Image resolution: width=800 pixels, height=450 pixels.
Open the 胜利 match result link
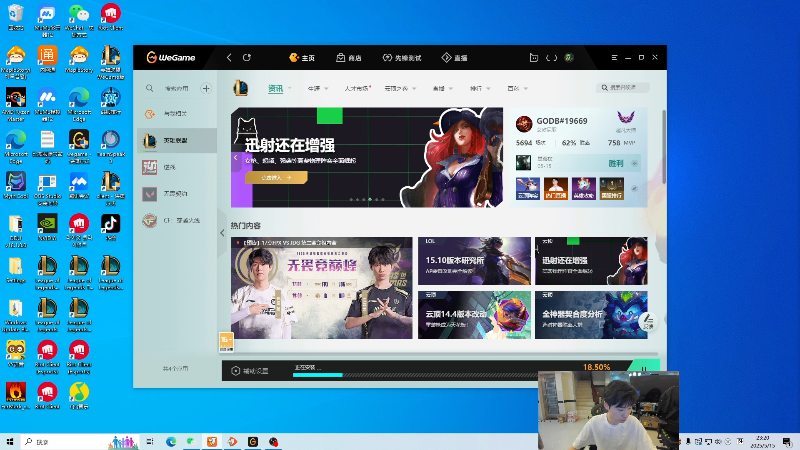coord(616,163)
